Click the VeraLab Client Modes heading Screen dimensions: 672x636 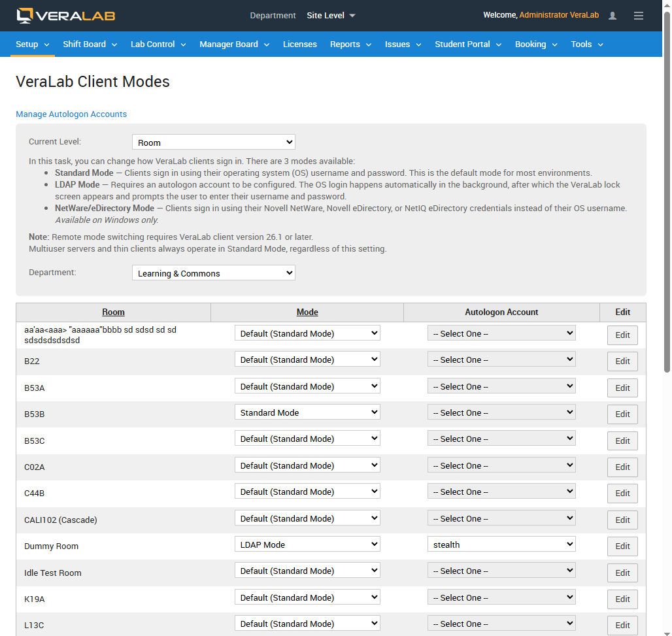point(93,82)
